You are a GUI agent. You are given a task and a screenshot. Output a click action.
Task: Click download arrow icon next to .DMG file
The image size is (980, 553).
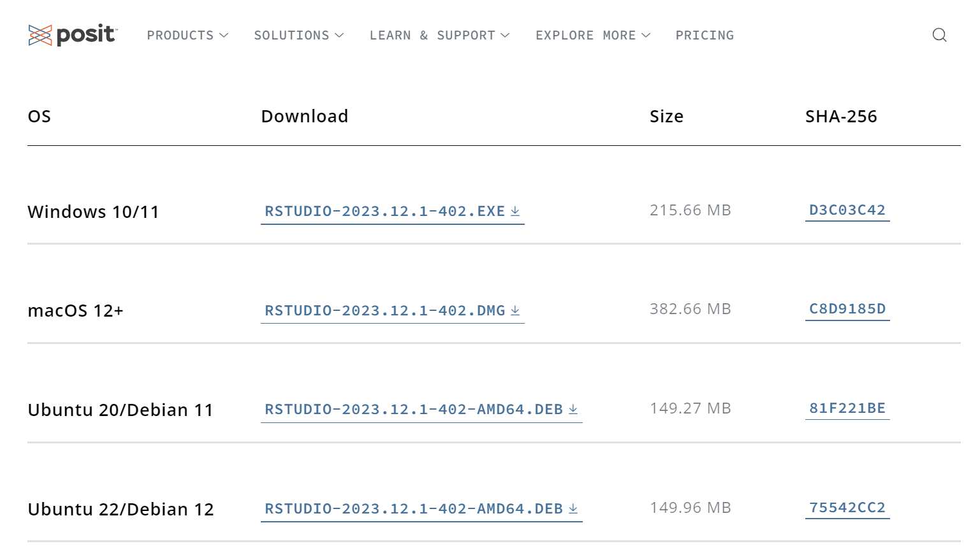(x=515, y=310)
